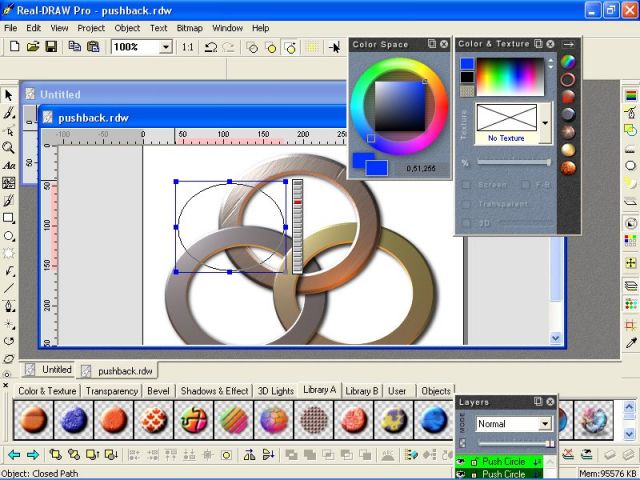Select the striped sphere in Library A
This screenshot has width=640, height=480.
pyautogui.click(x=234, y=420)
